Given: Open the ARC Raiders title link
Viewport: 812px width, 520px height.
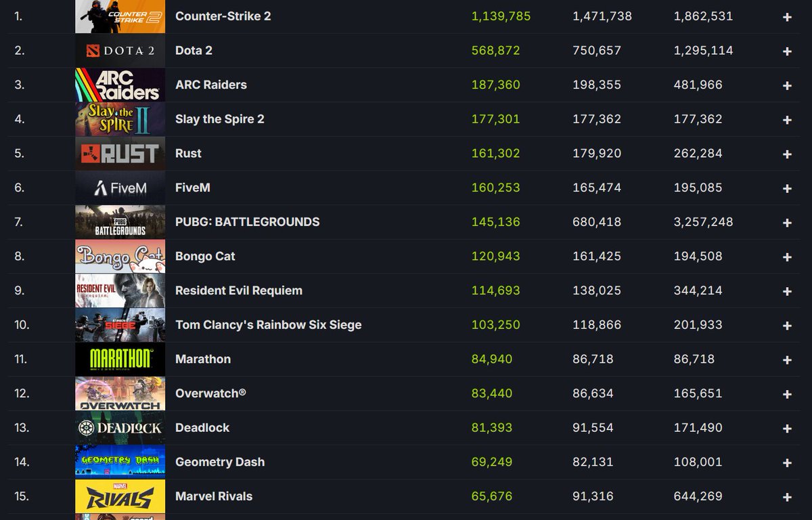Looking at the screenshot, I should 211,85.
